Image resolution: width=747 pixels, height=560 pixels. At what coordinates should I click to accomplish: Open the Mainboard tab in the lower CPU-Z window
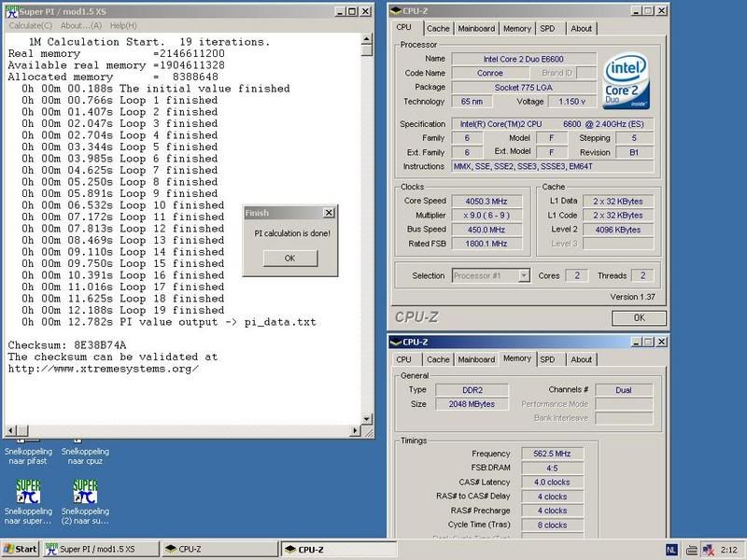(x=476, y=359)
